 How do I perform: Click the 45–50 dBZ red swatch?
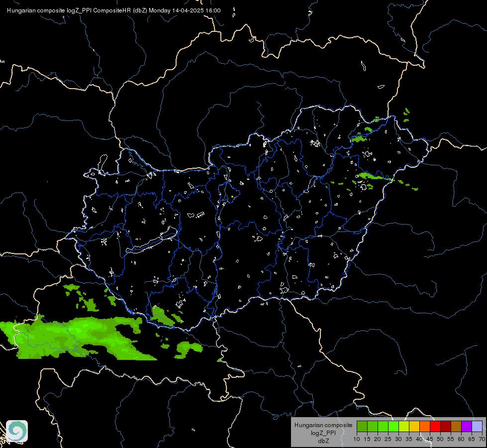(435, 426)
